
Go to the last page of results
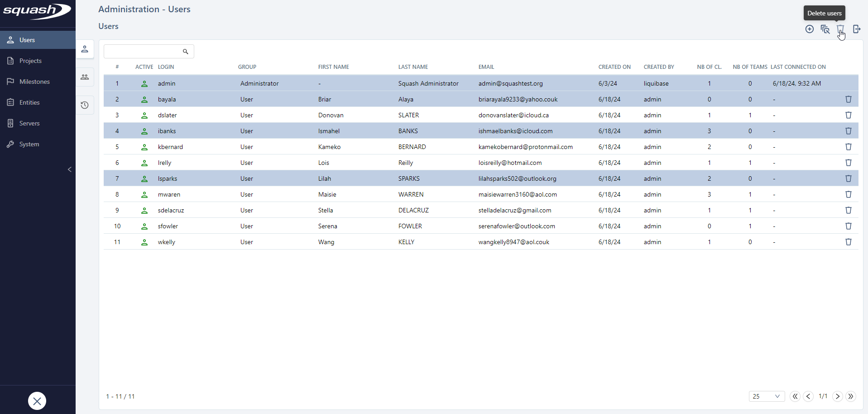click(x=851, y=396)
